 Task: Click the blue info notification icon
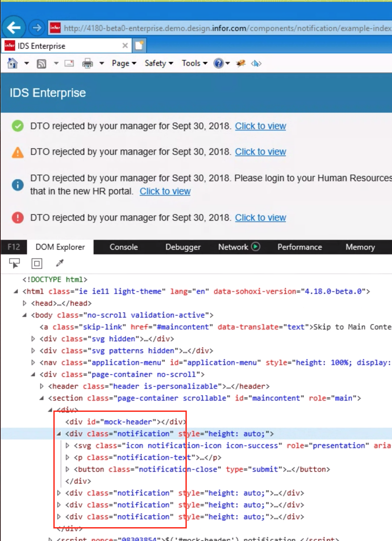(x=17, y=185)
